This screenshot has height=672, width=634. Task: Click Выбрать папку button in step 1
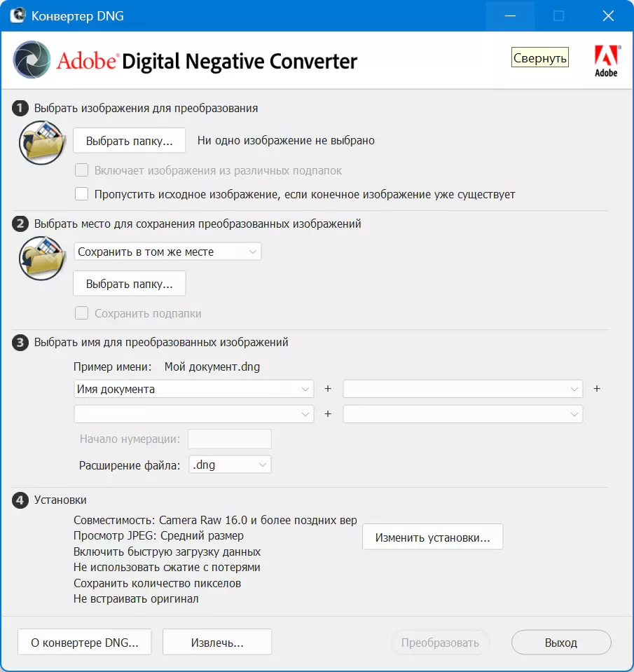pos(130,141)
